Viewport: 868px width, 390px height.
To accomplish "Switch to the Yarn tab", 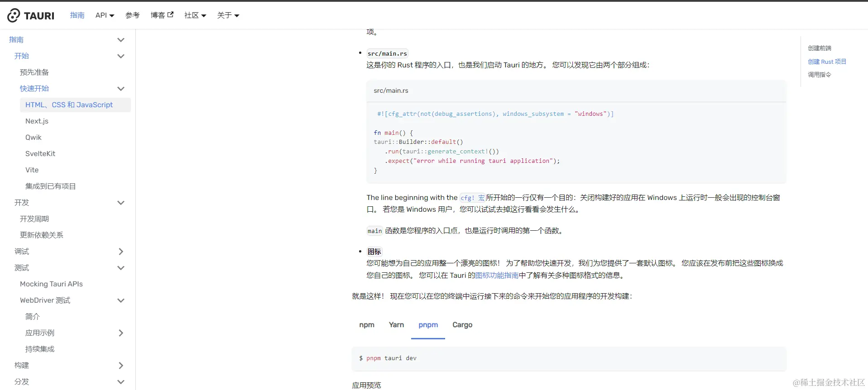I will 396,325.
